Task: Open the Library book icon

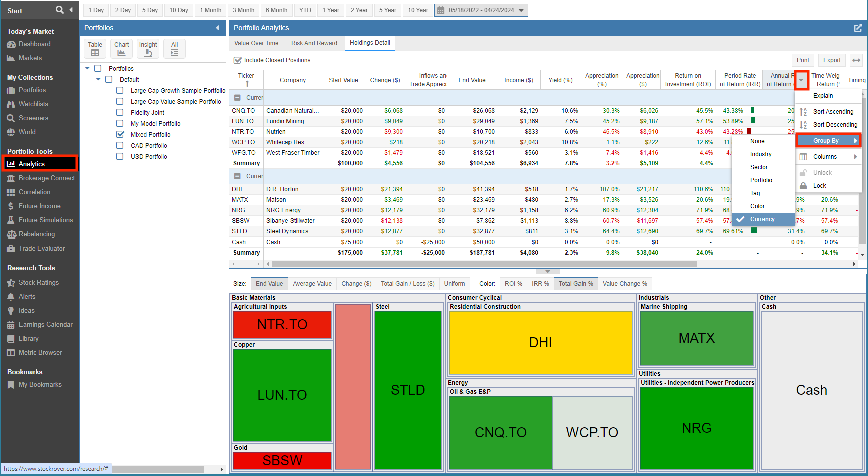Action: click(x=11, y=339)
